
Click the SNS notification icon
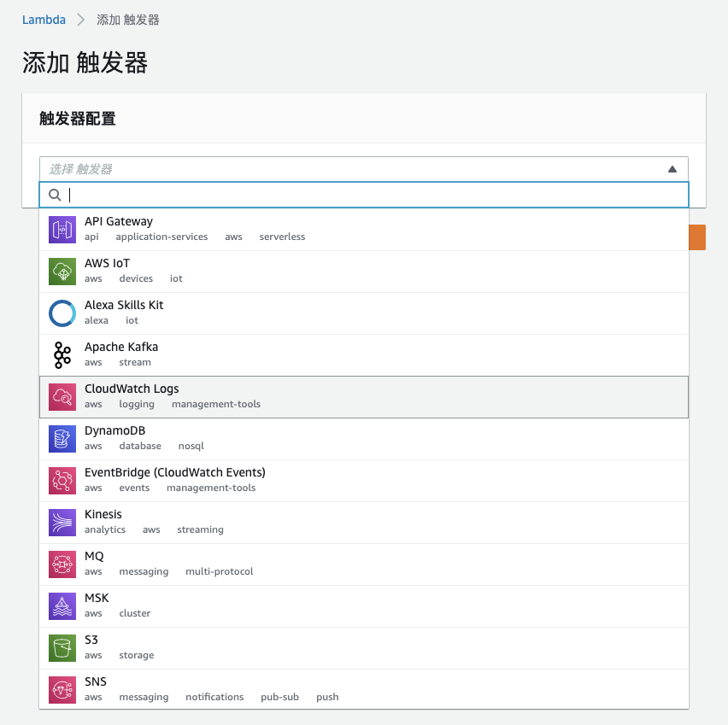click(x=62, y=690)
